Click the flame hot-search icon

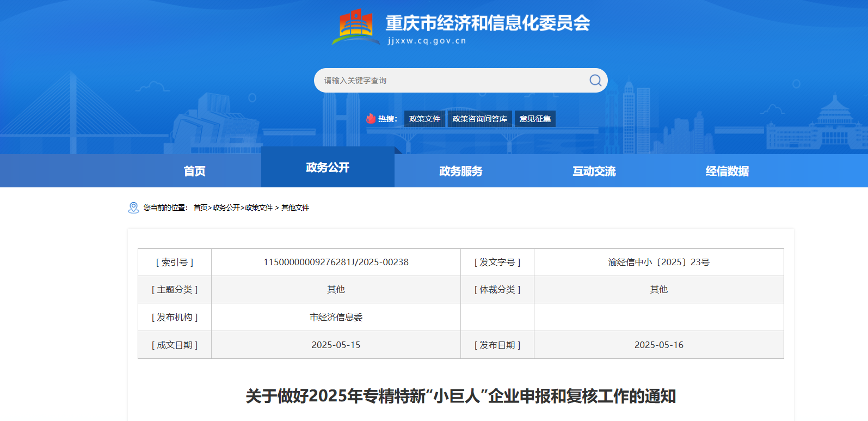[x=371, y=119]
